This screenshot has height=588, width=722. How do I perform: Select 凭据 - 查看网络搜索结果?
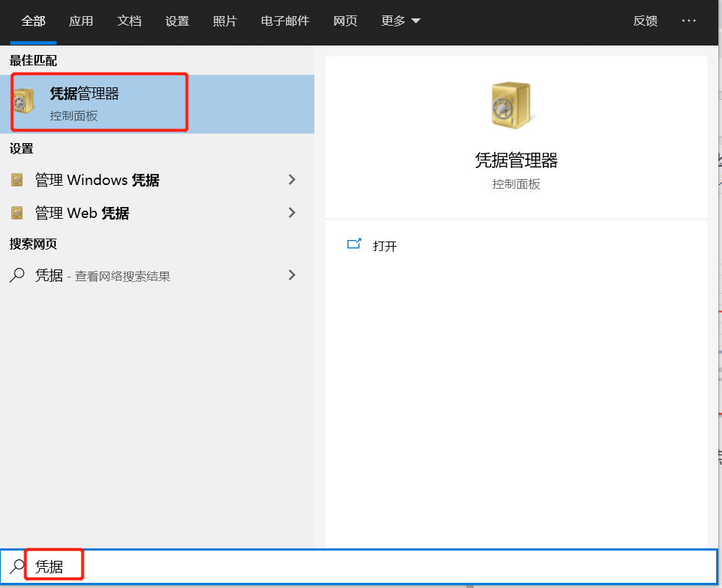pyautogui.click(x=157, y=275)
